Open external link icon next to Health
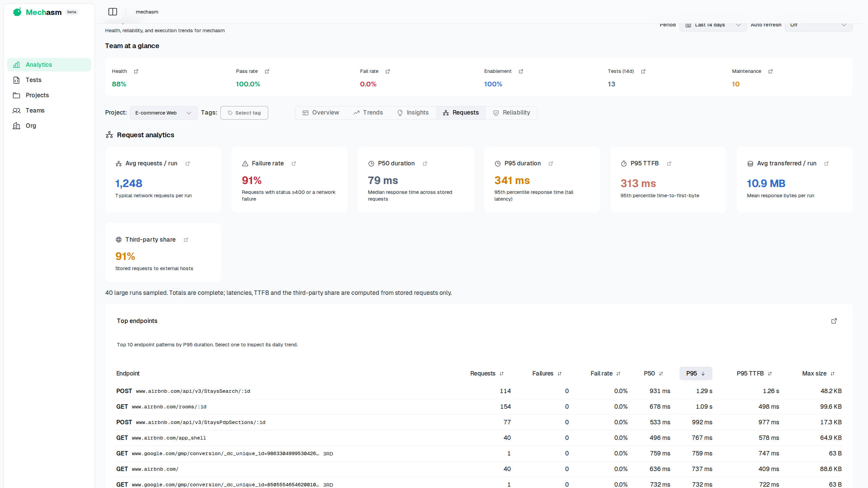The image size is (868, 488). [136, 71]
